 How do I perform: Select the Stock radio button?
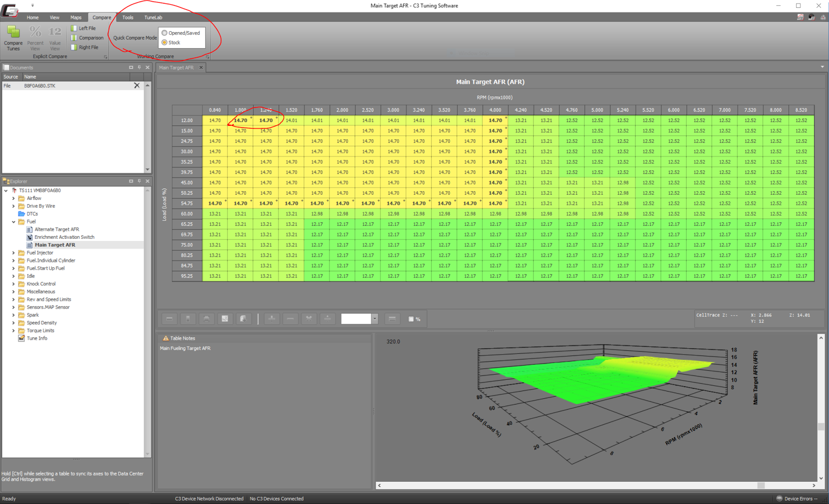(x=164, y=42)
